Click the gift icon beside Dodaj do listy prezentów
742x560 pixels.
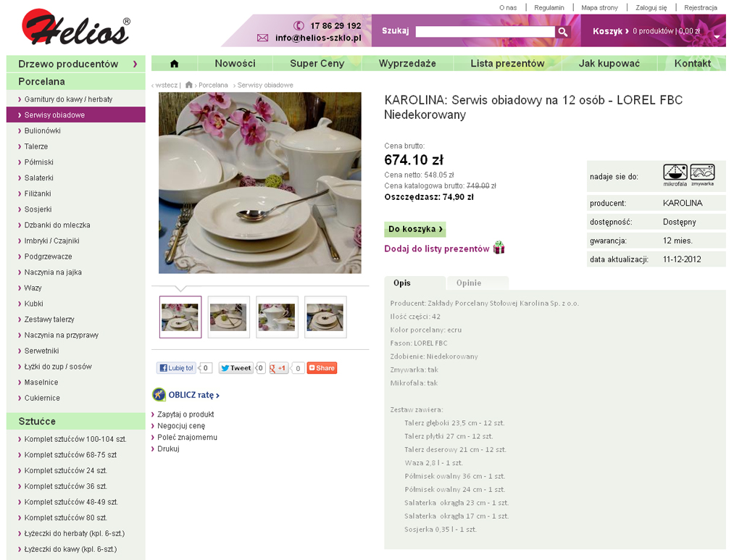coord(499,247)
